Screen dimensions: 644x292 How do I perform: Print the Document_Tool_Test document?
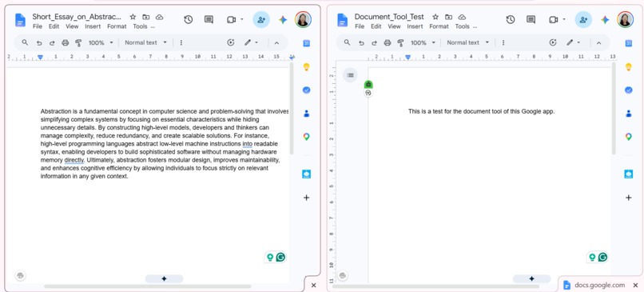[x=387, y=42]
